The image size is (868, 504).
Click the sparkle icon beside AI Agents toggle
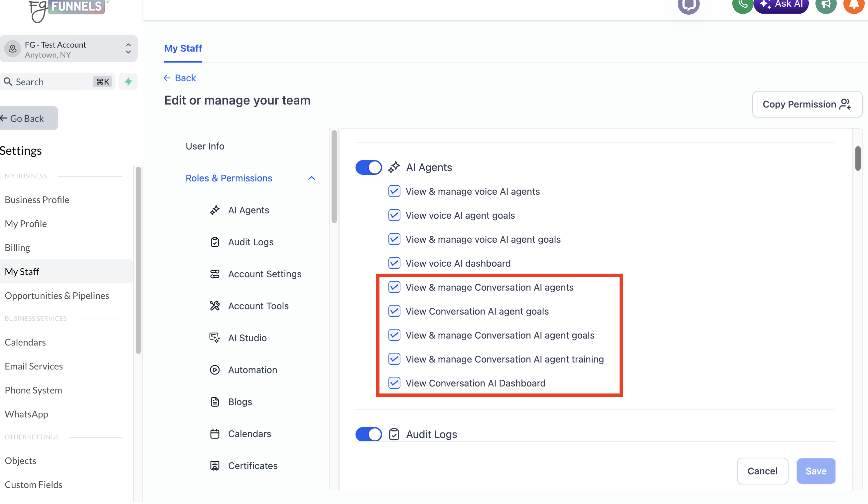pos(394,167)
